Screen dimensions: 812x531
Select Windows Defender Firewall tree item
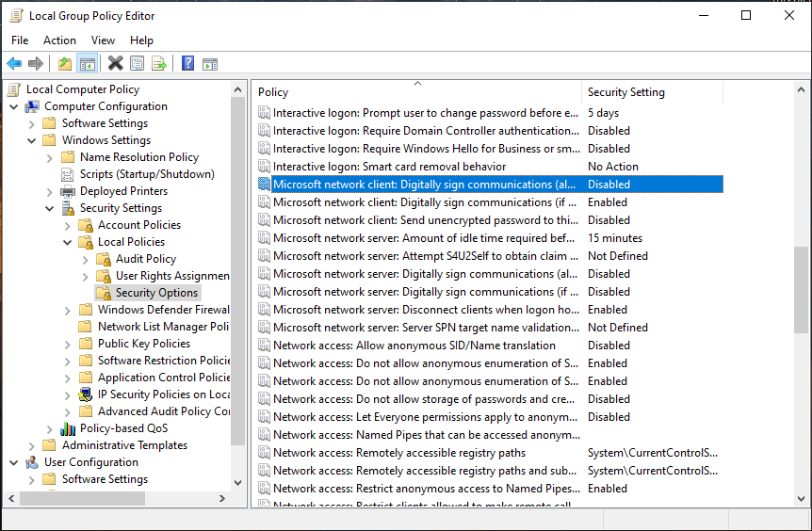coord(164,310)
